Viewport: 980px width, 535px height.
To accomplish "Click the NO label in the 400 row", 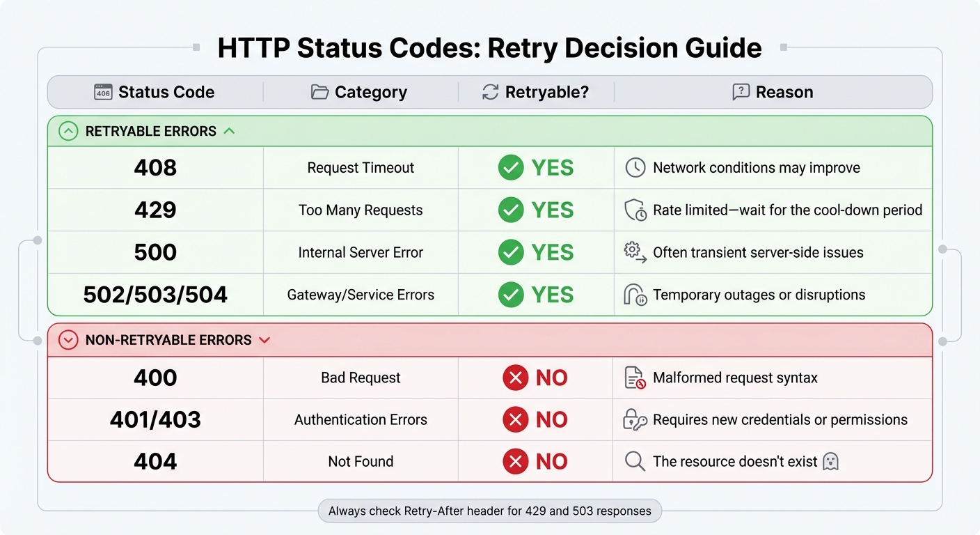I will (x=552, y=378).
